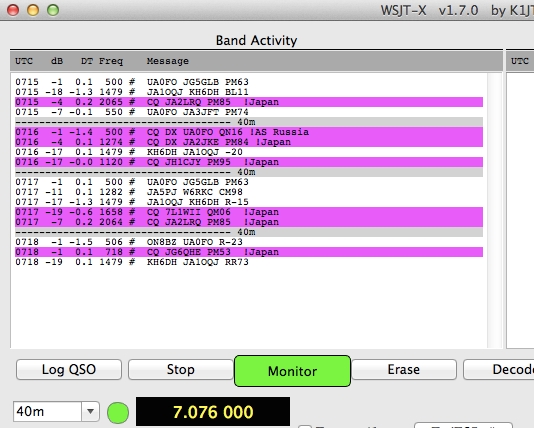Viewport: 534px width, 428px height.
Task: Click the Message column header
Action: [168, 61]
